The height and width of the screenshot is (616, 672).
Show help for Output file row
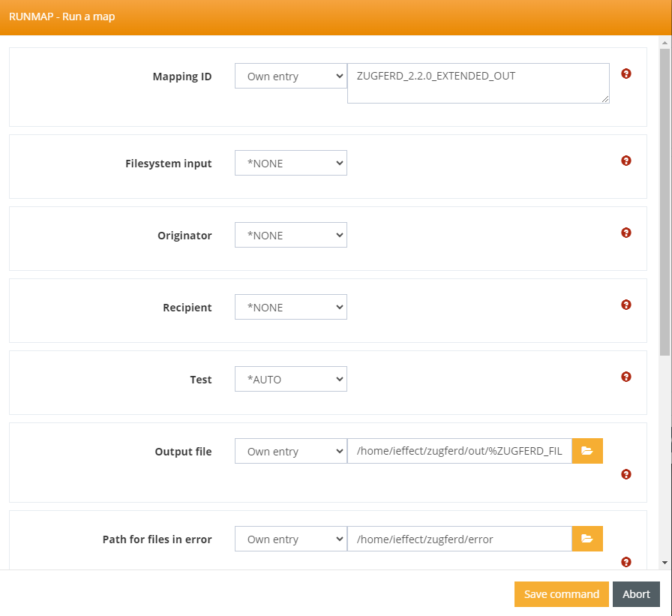click(x=626, y=474)
